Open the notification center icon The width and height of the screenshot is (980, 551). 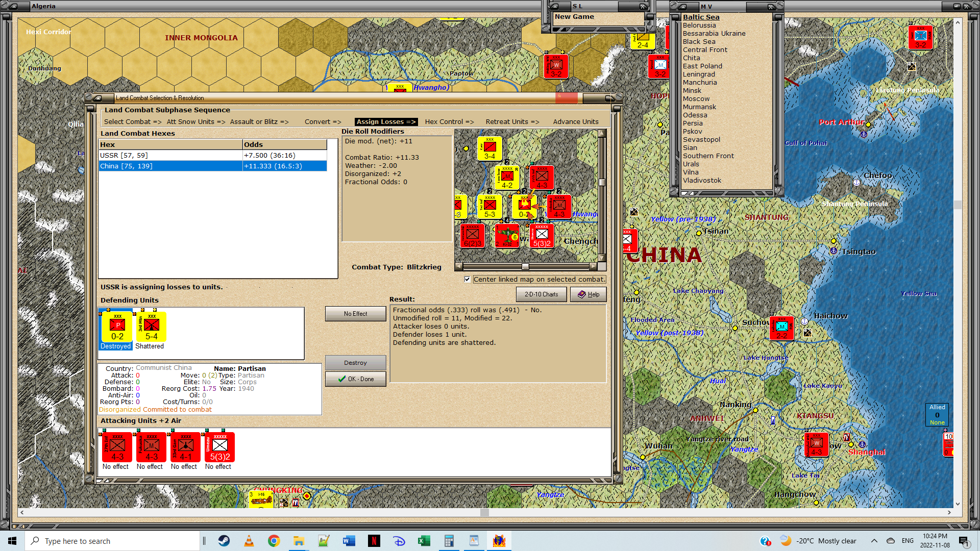tap(964, 541)
